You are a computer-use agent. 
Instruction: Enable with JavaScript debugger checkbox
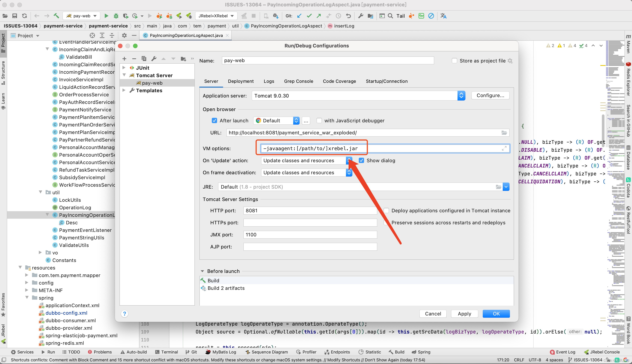[x=319, y=121]
